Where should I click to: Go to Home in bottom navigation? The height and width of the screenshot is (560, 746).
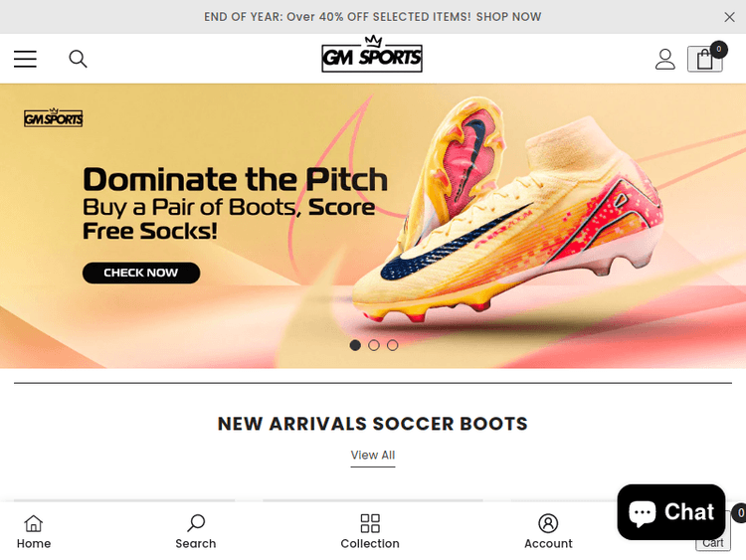coord(34,532)
